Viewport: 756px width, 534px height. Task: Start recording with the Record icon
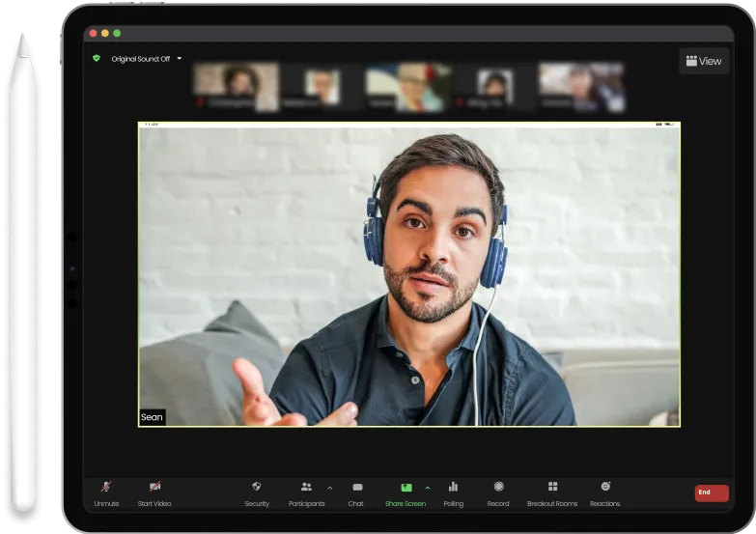(498, 488)
